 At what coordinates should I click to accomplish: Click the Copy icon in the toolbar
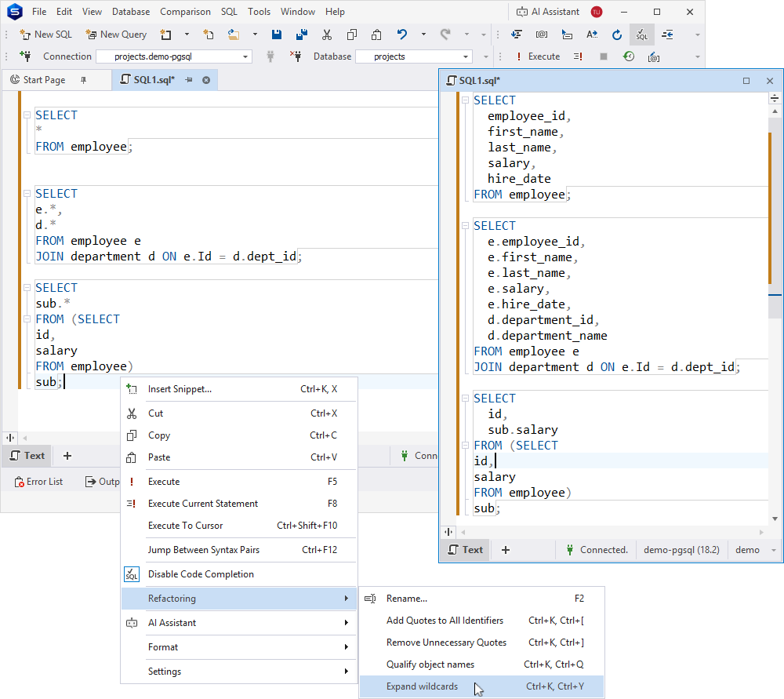[352, 35]
